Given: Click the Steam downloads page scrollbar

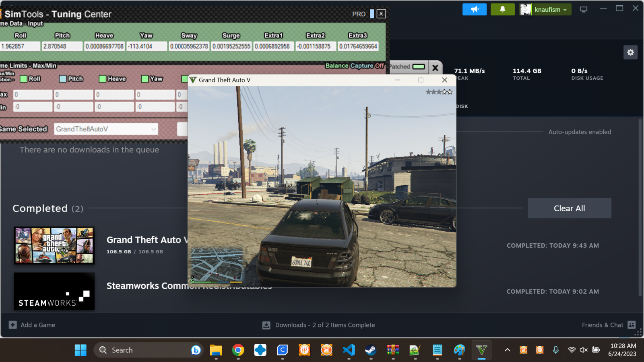Looking at the screenshot, I should pos(640,208).
